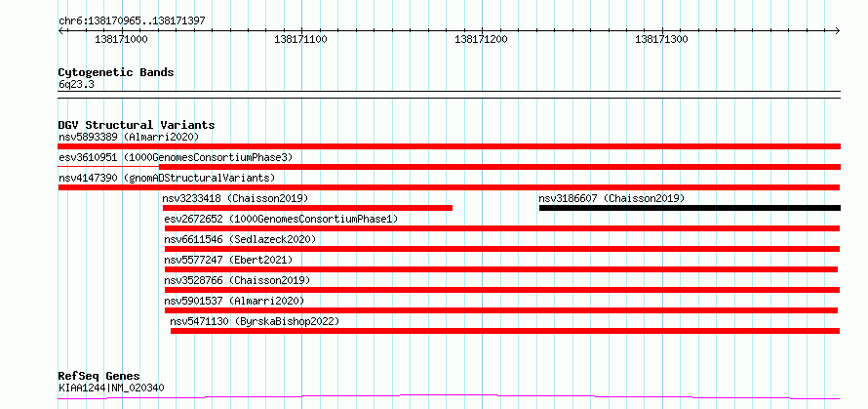Open nsv3528766 (Chaisson2019) label
The image size is (868, 409).
(x=237, y=280)
